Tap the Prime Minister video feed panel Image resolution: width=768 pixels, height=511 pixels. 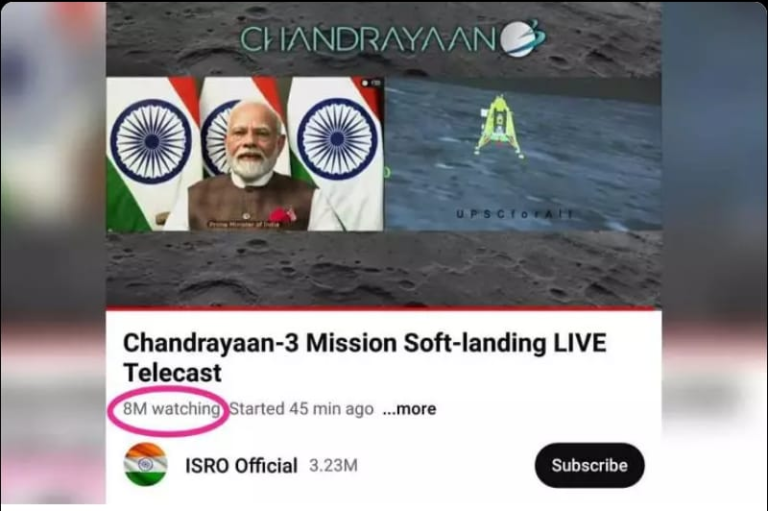click(245, 153)
